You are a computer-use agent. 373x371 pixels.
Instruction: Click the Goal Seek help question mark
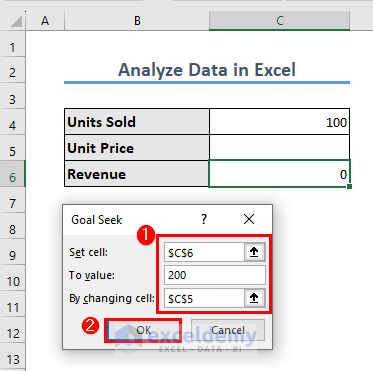(x=204, y=219)
